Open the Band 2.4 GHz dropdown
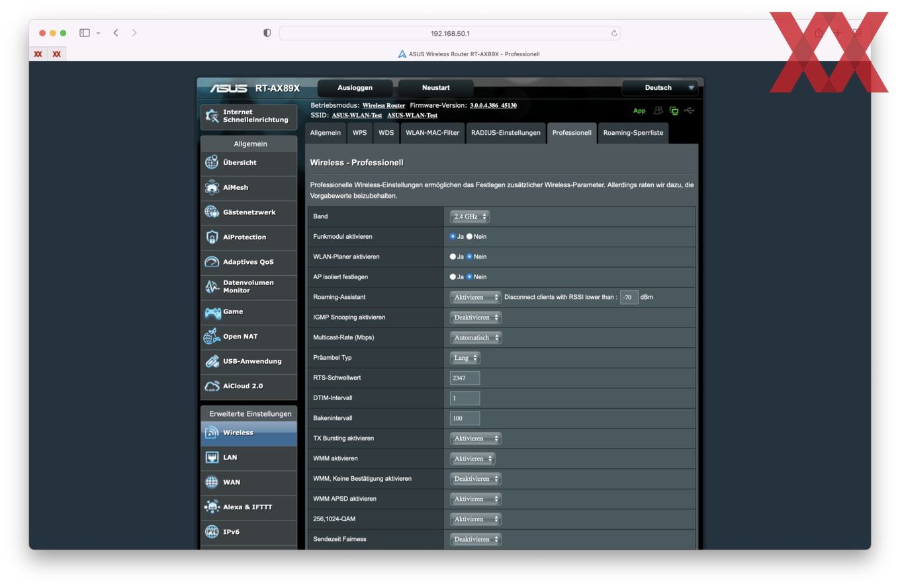This screenshot has height=588, width=900. [x=469, y=216]
